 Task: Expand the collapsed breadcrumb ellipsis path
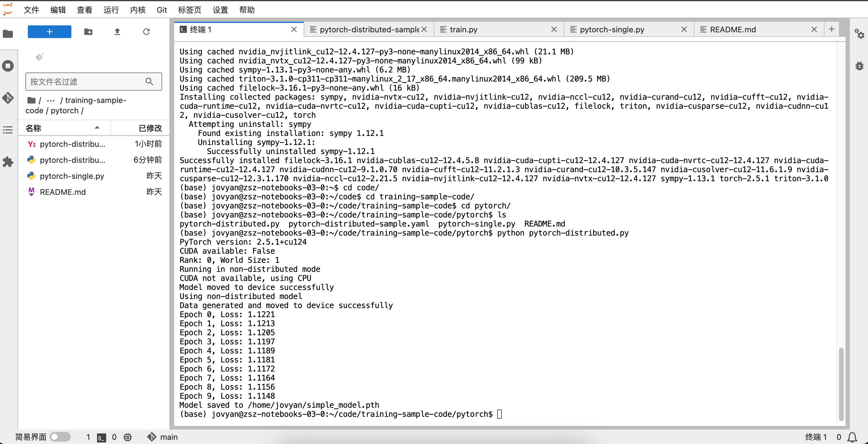[51, 100]
